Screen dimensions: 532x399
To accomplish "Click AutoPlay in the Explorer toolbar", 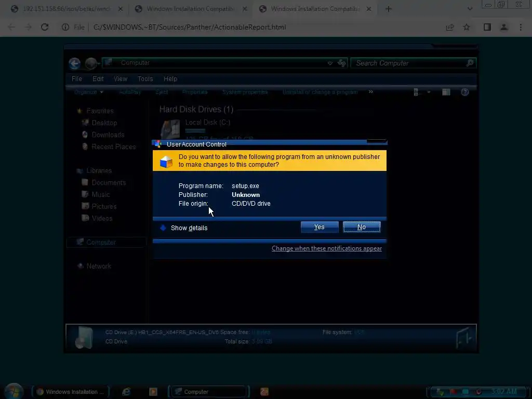I will point(130,92).
